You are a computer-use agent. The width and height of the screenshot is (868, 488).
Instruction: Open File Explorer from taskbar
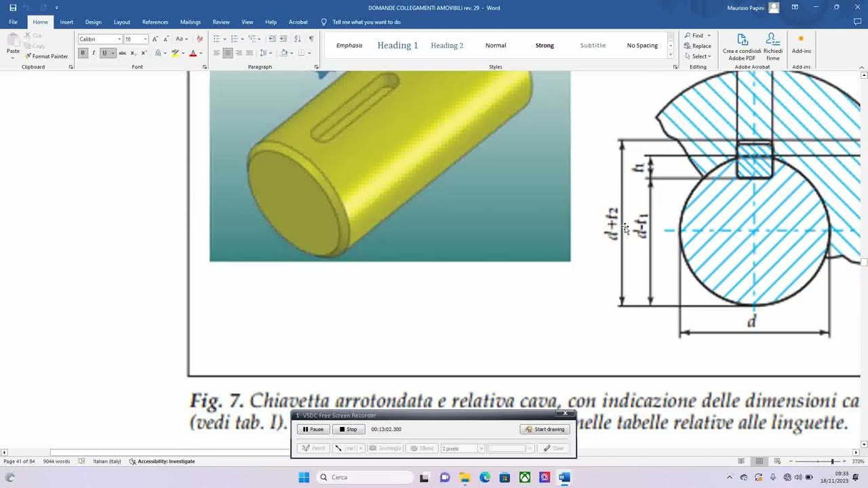[465, 477]
